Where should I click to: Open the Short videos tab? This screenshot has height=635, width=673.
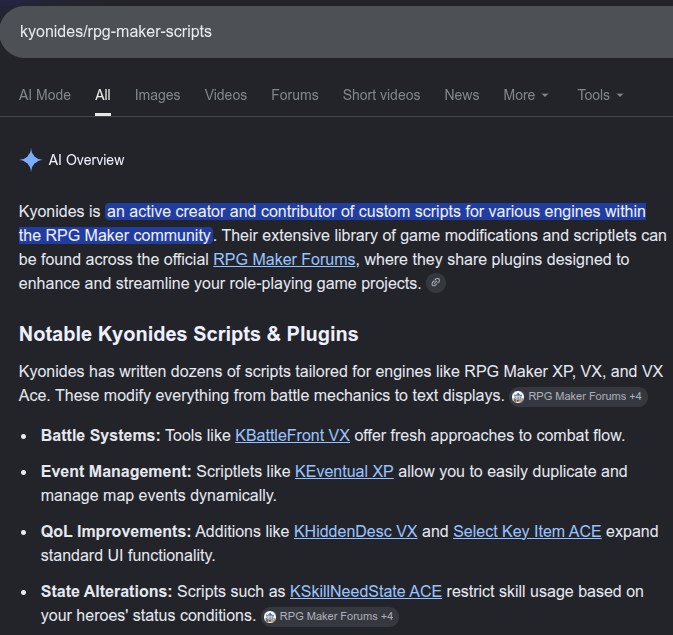(382, 95)
